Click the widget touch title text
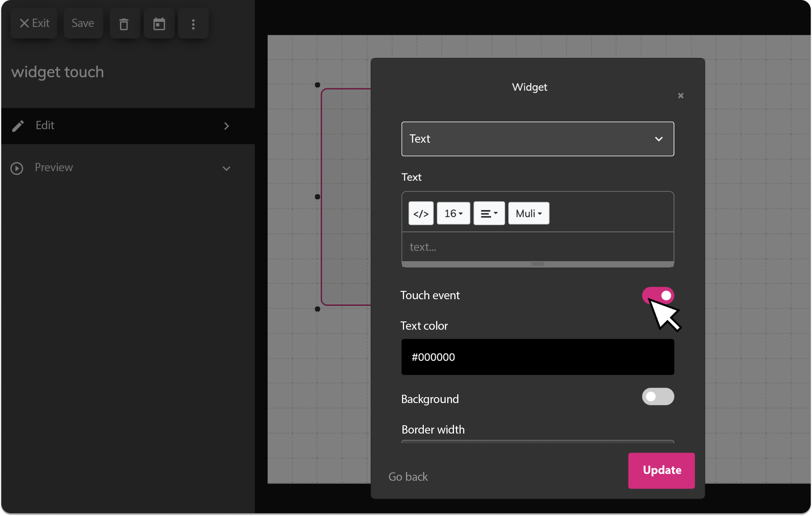The image size is (812, 516). tap(57, 72)
